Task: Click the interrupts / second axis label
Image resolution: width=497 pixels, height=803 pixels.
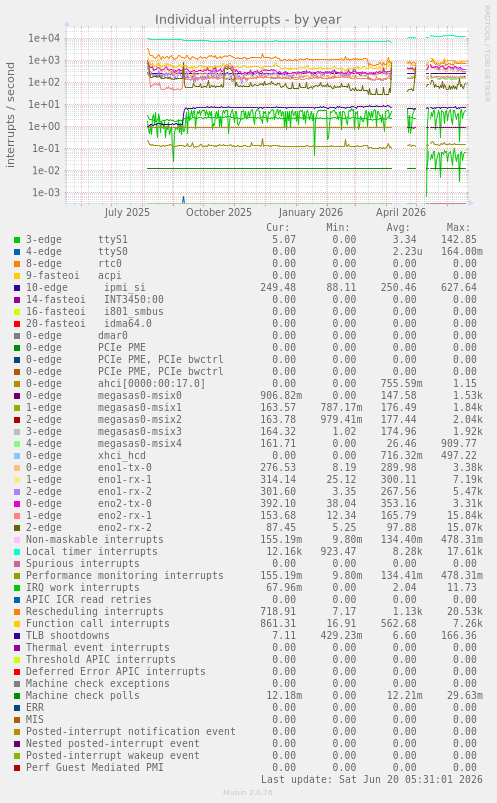Action: coord(10,115)
